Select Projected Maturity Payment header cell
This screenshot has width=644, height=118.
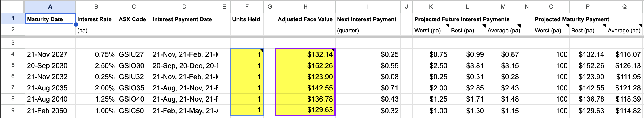coord(572,19)
